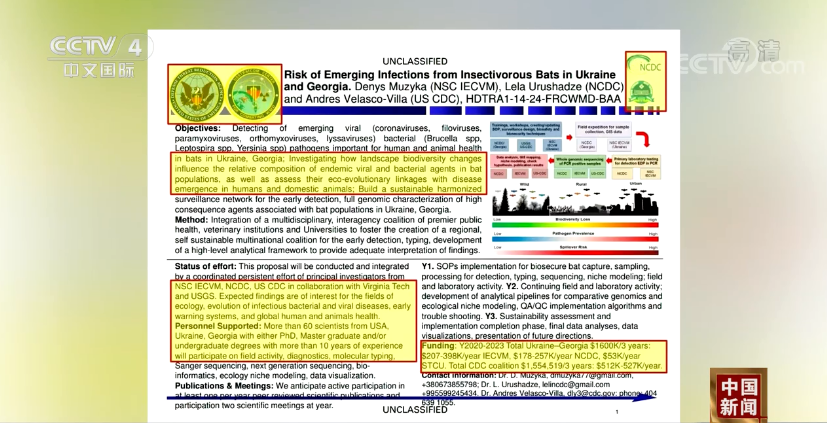
Task: Click the 'Contact Information:' label
Action: pyautogui.click(x=459, y=376)
